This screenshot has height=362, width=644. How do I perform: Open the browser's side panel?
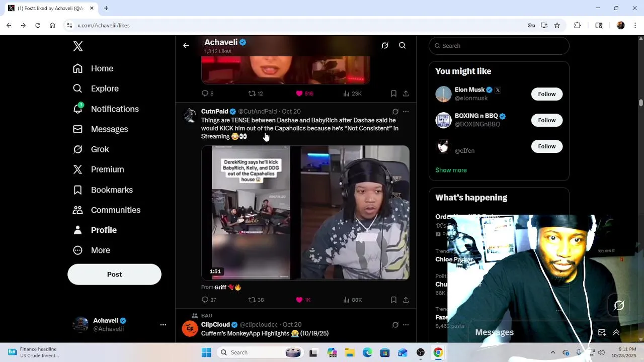point(599,25)
